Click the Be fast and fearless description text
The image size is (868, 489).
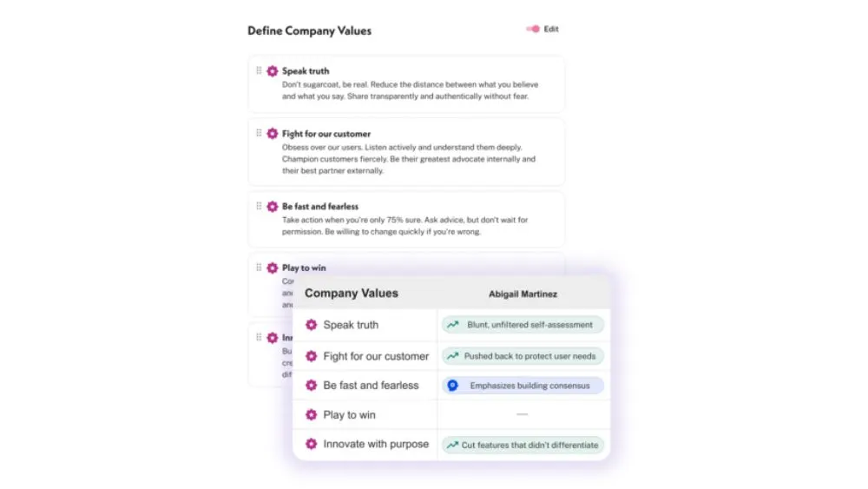click(404, 226)
